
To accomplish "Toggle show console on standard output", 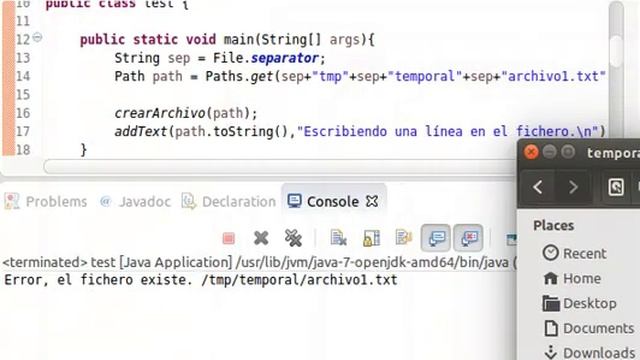I will click(436, 238).
